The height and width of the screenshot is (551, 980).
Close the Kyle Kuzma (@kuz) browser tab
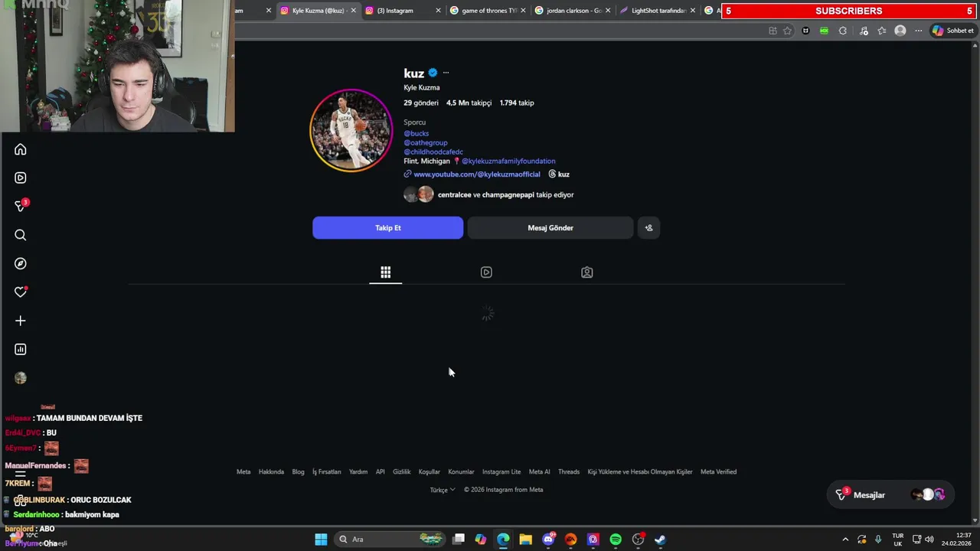(353, 11)
